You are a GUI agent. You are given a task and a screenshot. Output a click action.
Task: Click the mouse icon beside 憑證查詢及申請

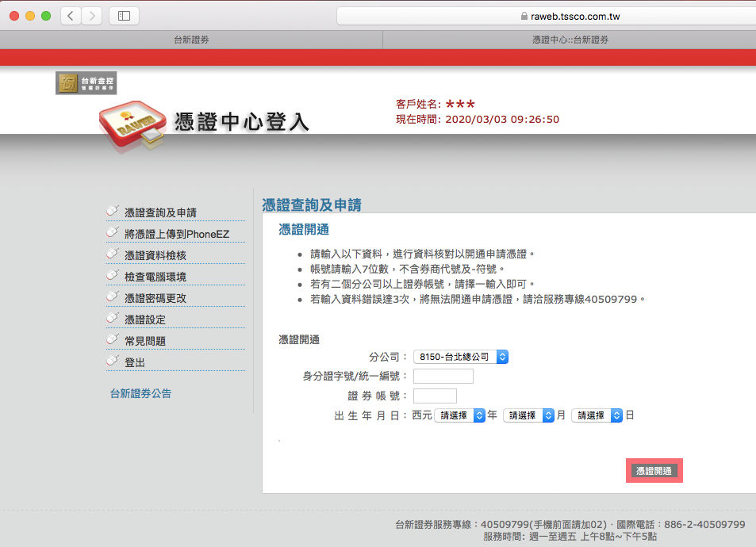(113, 211)
